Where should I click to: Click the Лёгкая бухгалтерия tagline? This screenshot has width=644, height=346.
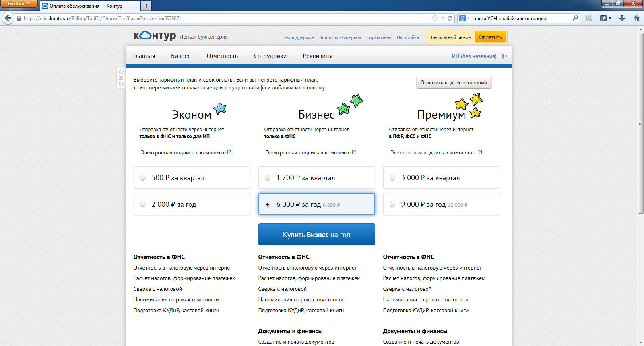click(x=204, y=37)
